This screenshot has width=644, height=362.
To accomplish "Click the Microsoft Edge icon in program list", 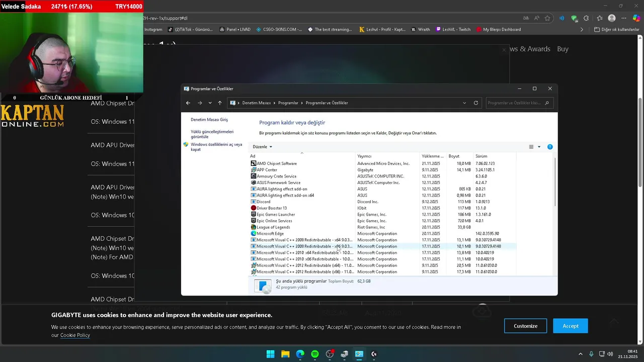I will 253,234.
